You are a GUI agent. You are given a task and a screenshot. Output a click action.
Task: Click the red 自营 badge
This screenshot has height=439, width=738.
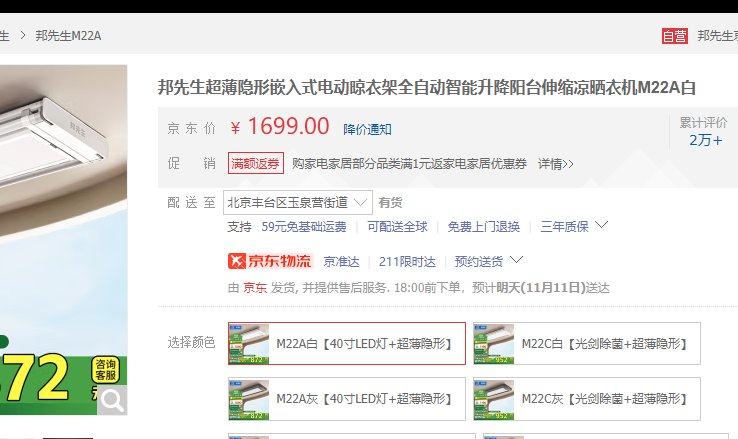[x=674, y=36]
